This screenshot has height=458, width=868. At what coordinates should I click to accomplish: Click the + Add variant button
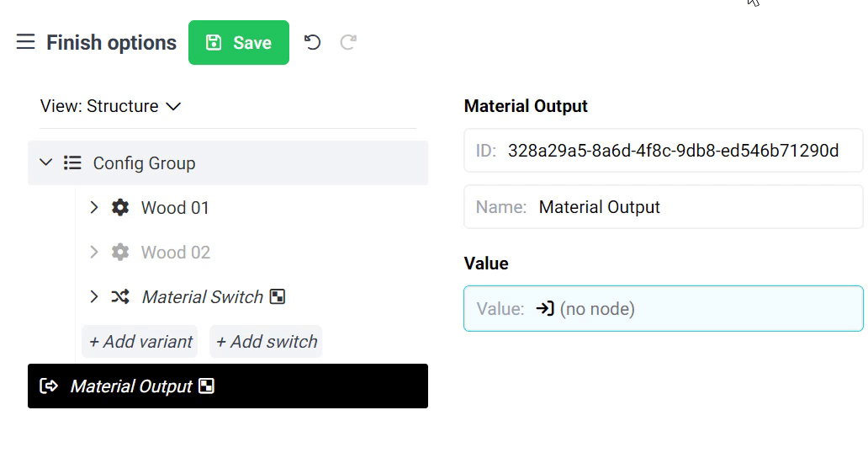pyautogui.click(x=140, y=342)
